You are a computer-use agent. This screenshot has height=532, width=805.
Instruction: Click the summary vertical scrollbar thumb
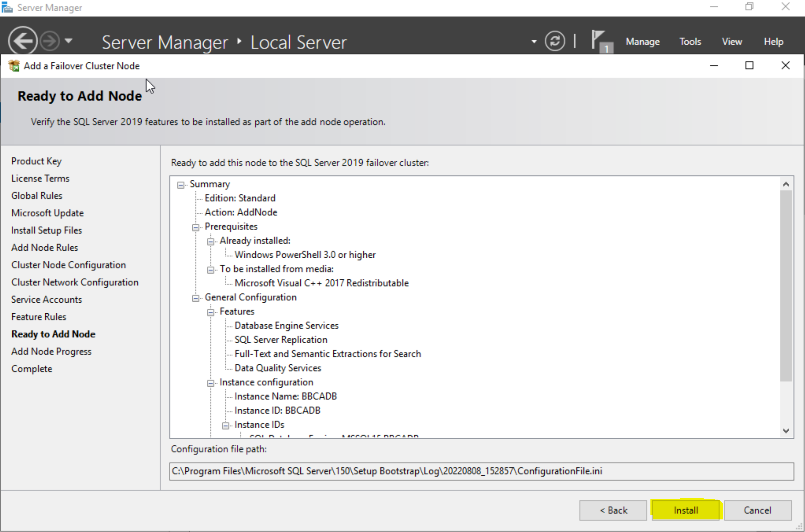786,286
